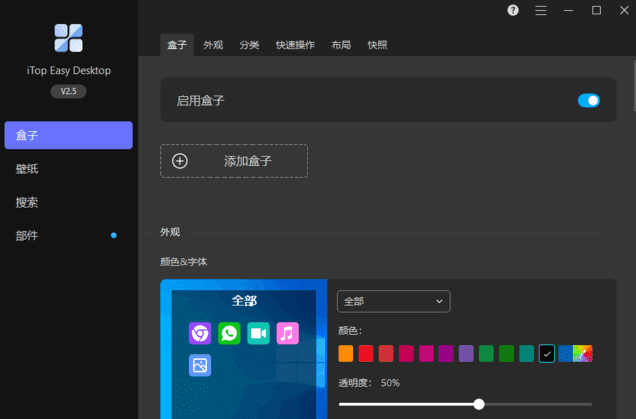Click the iTop Easy Desktop logo
Screen dimensions: 636x419
[x=69, y=38]
